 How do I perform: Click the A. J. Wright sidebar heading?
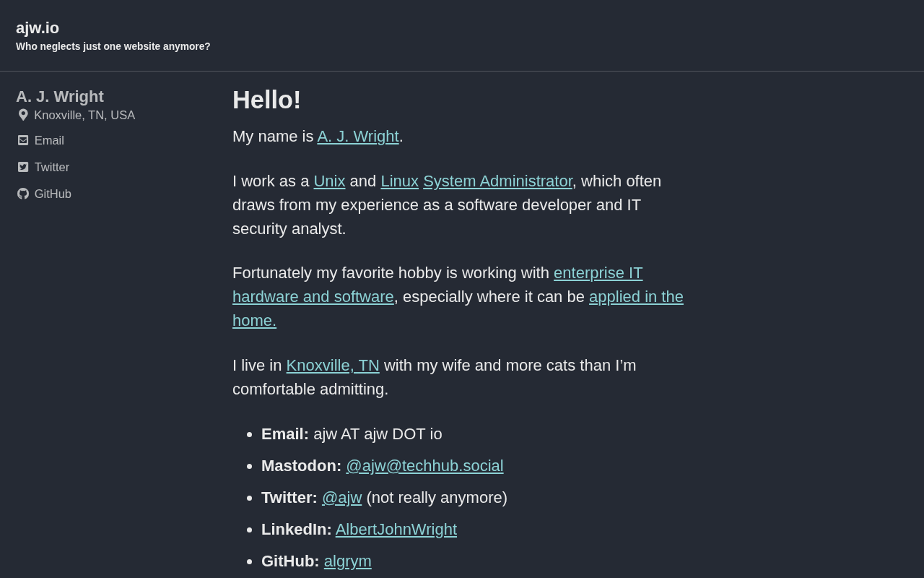60,97
